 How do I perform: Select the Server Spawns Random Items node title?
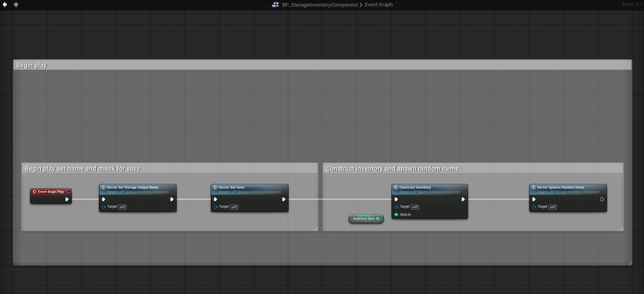560,187
